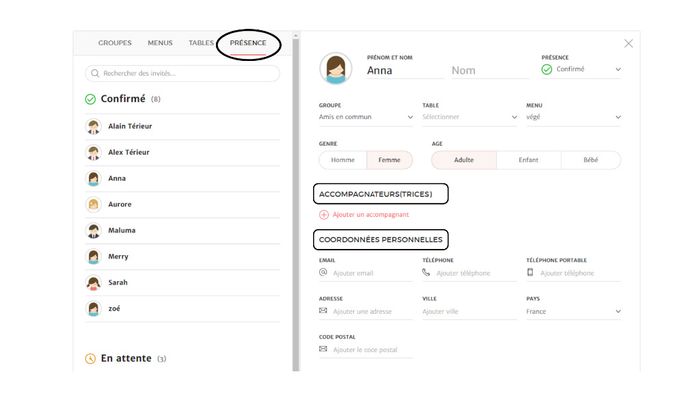Click the telephone handset icon
Screen dimensions: 700x393
coord(426,272)
